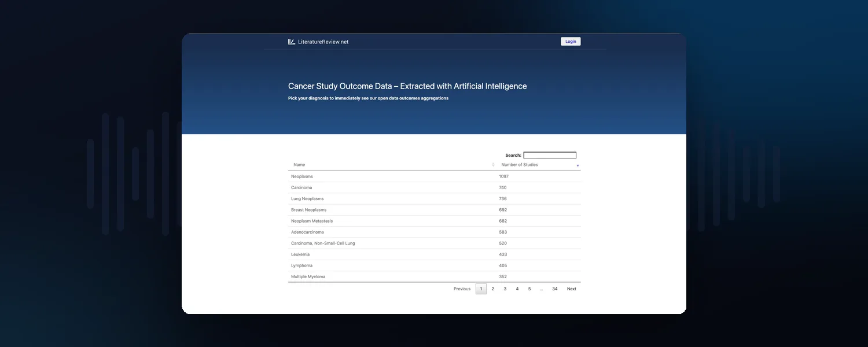Open the Neoplasms row
This screenshot has width=868, height=347.
click(435, 176)
